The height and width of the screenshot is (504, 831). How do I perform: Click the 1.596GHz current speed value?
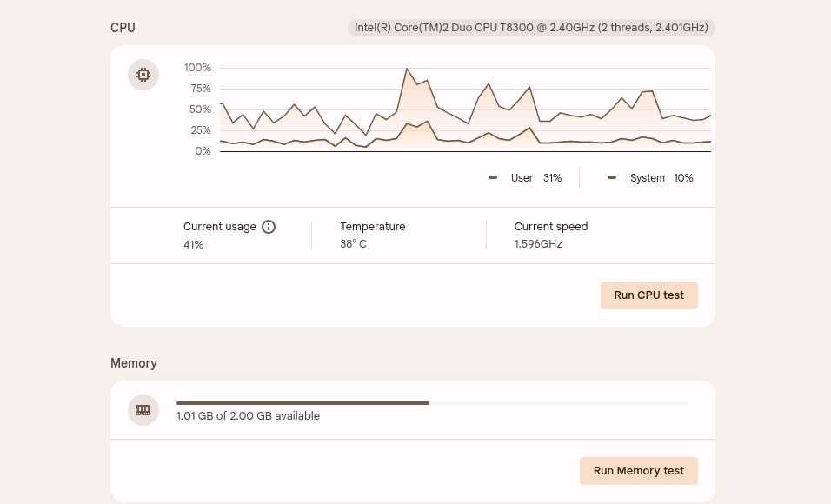pyautogui.click(x=538, y=244)
